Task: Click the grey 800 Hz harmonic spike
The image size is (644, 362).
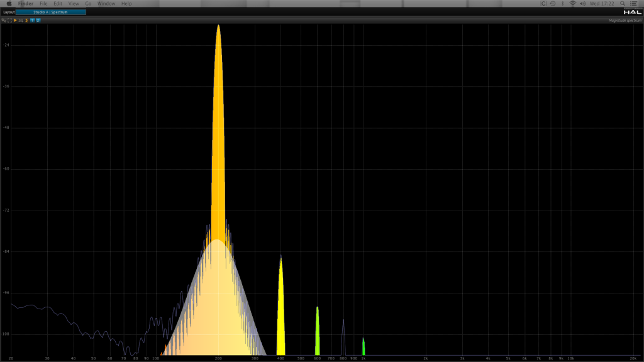Action: pyautogui.click(x=343, y=337)
